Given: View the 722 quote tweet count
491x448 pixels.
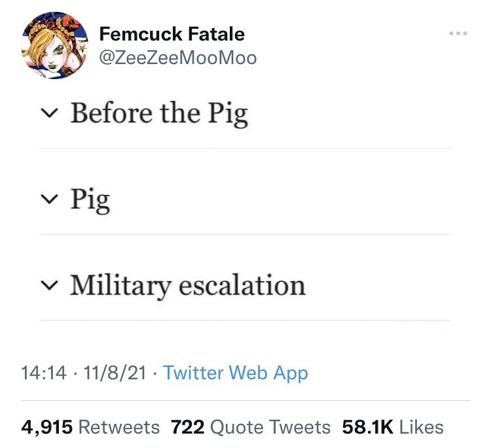Looking at the screenshot, I should tap(187, 427).
